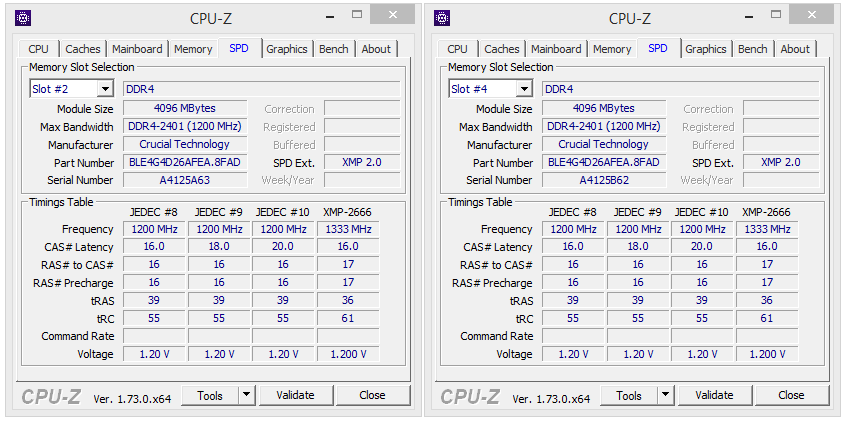Viewport: 846px width, 422px height.
Task: Click the Validate button in right window
Action: point(715,395)
